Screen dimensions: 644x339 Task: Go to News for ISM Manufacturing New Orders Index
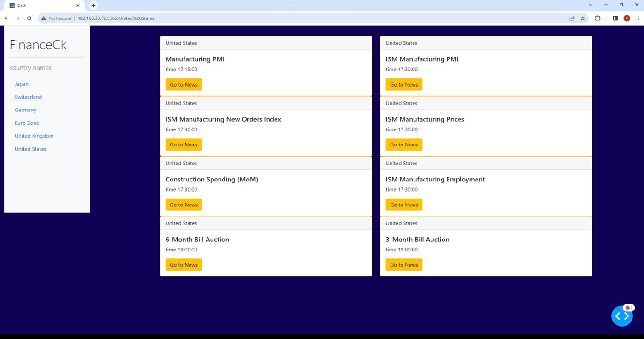pos(184,145)
